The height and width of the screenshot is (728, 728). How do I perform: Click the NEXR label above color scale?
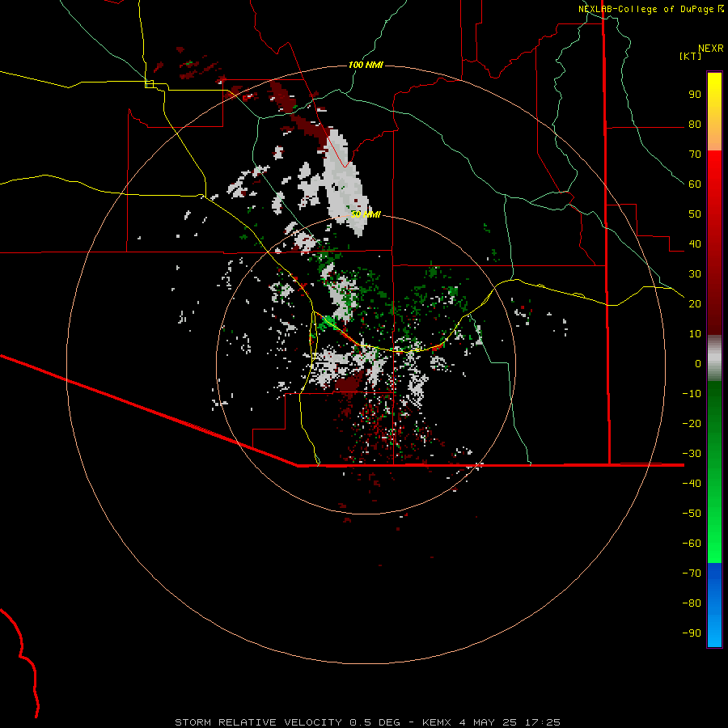pos(711,49)
